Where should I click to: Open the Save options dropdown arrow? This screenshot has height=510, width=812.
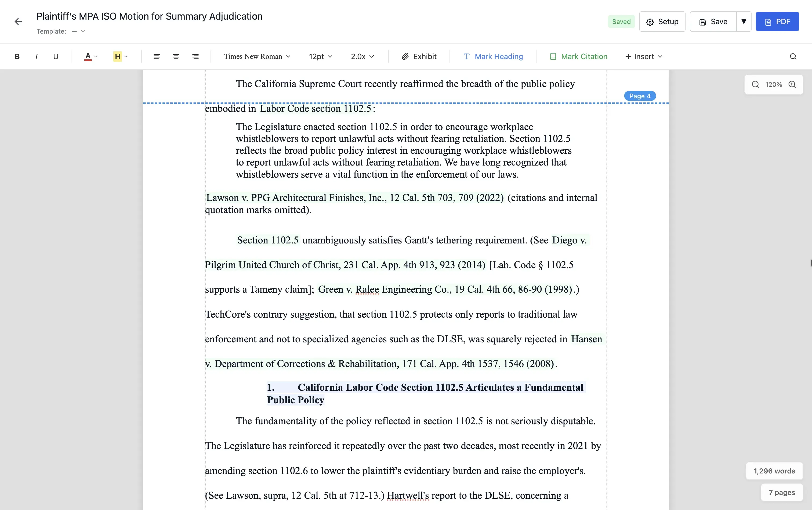coord(744,21)
